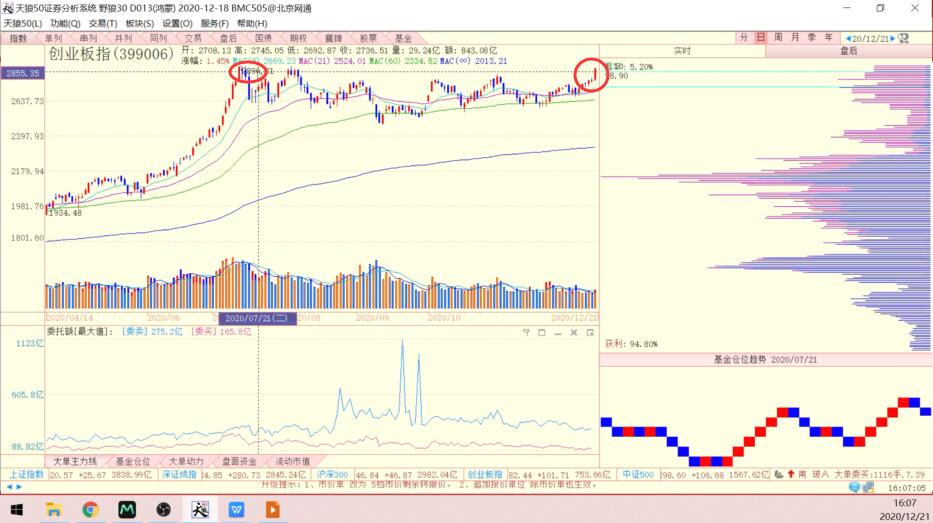933x523 pixels.
Task: Open the 设置(O) menu
Action: [x=177, y=23]
